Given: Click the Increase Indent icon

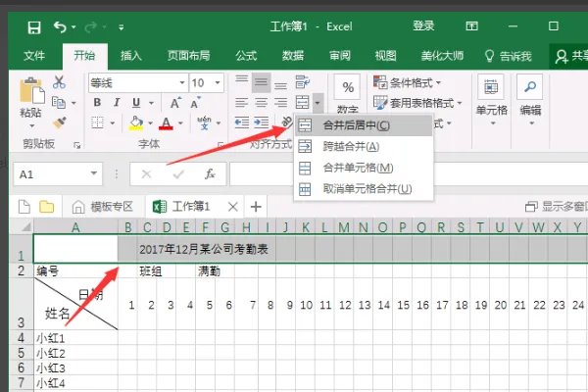Looking at the screenshot, I should tap(262, 122).
